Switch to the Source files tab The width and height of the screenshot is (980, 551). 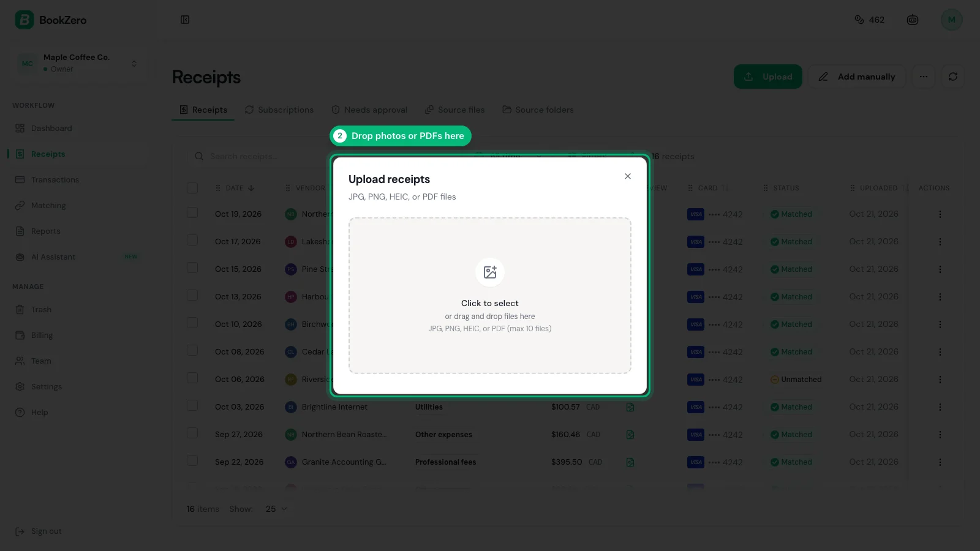pyautogui.click(x=455, y=110)
